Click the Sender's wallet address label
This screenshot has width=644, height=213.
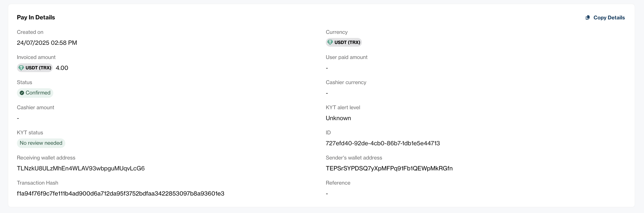[354, 158]
